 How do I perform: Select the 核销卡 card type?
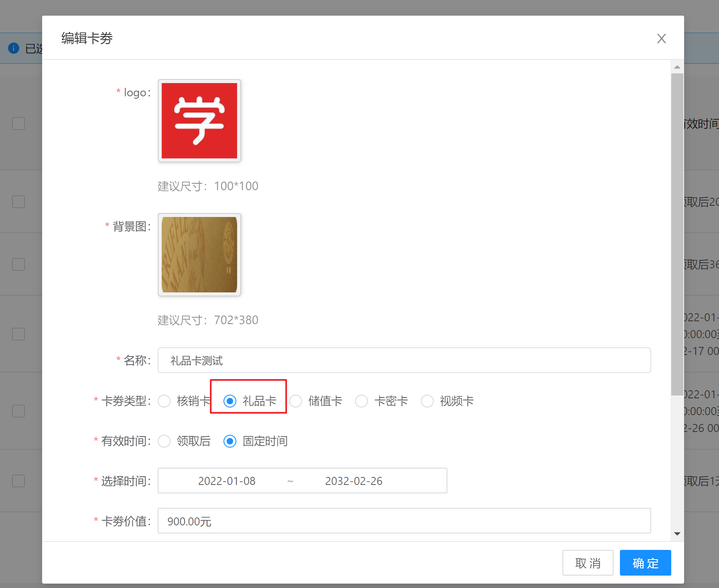[x=165, y=401]
